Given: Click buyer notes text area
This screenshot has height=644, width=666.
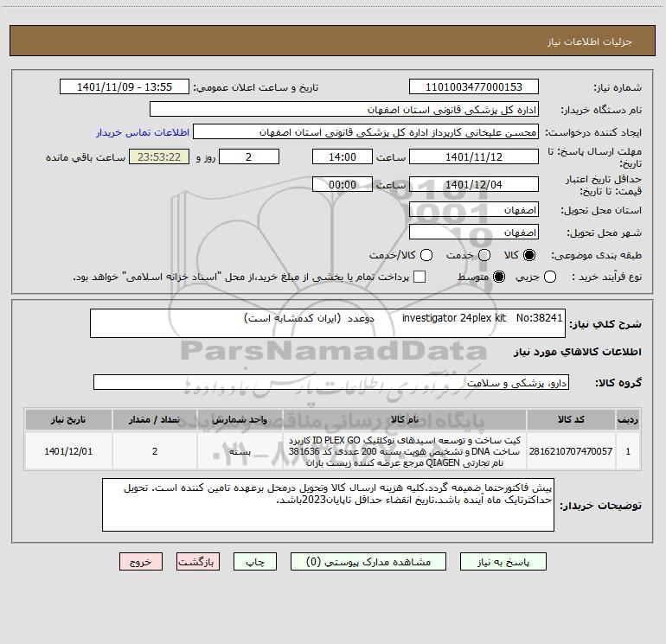Looking at the screenshot, I should pos(328,505).
